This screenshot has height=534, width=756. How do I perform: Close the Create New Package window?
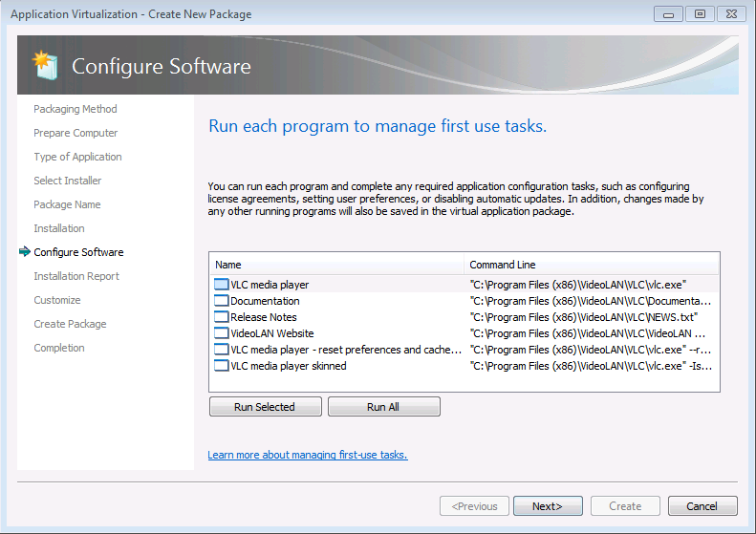point(731,14)
